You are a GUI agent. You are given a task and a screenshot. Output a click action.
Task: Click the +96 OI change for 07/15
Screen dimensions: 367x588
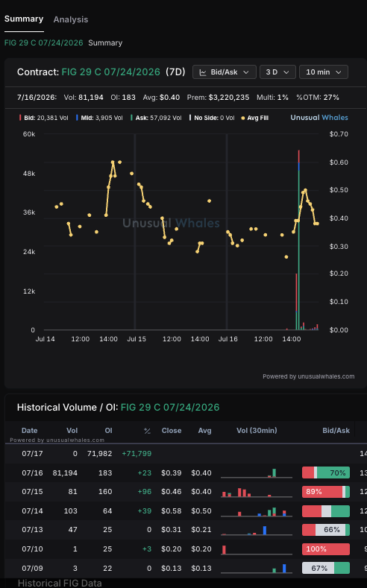tap(145, 492)
